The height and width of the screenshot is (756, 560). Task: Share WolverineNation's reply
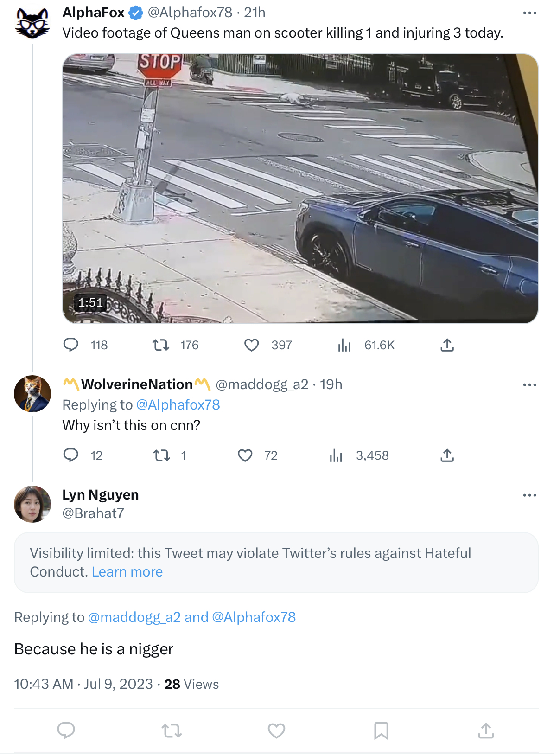[x=447, y=455]
